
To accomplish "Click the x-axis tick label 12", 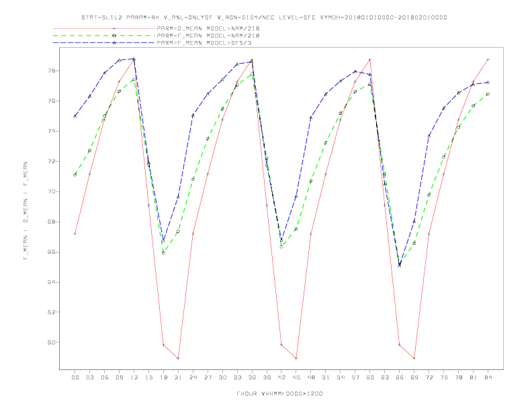I will (134, 377).
